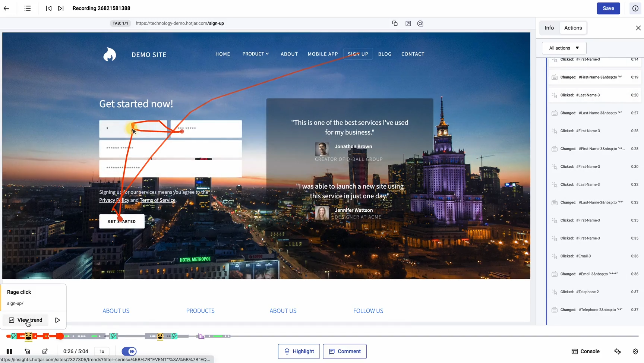
Task: Rewind playback 10 seconds
Action: point(27,351)
